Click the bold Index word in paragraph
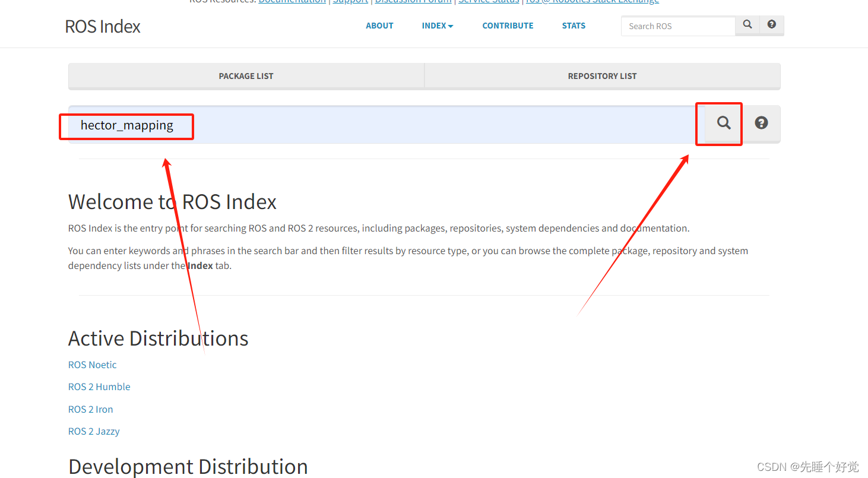868x478 pixels. pos(200,265)
